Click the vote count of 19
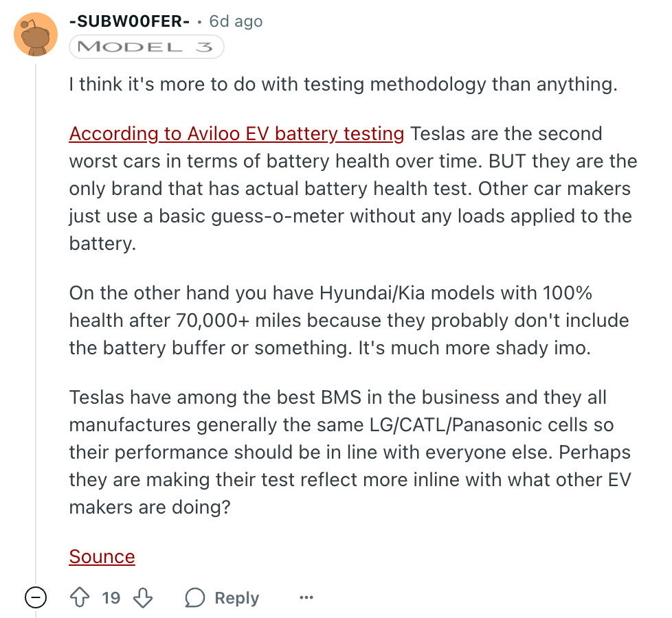672x618 pixels. click(111, 598)
